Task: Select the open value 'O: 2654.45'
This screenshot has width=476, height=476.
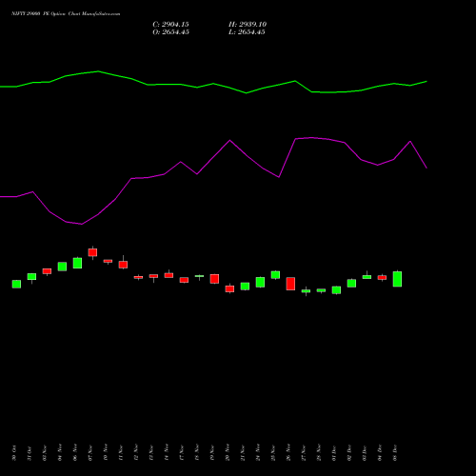Action: [170, 32]
